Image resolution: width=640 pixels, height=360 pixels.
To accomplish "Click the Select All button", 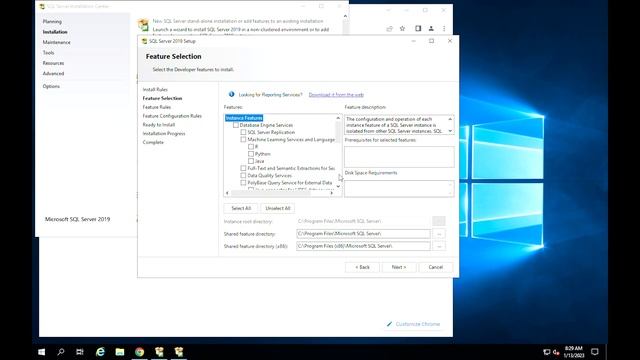I will 241,208.
